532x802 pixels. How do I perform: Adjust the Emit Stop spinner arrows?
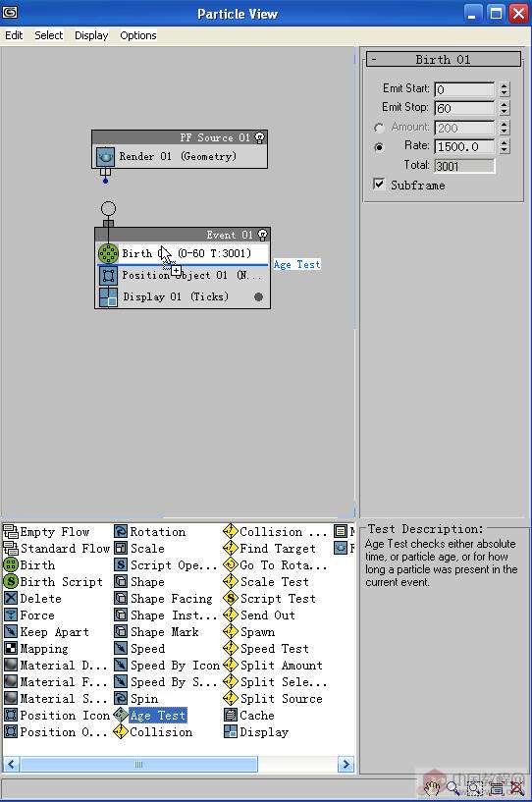[x=505, y=108]
